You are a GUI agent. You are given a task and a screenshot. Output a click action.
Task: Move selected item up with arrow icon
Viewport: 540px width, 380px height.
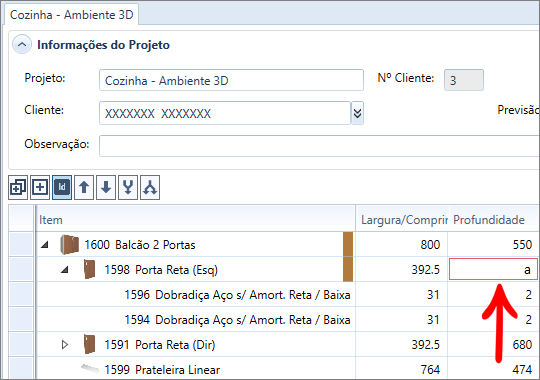pyautogui.click(x=84, y=187)
